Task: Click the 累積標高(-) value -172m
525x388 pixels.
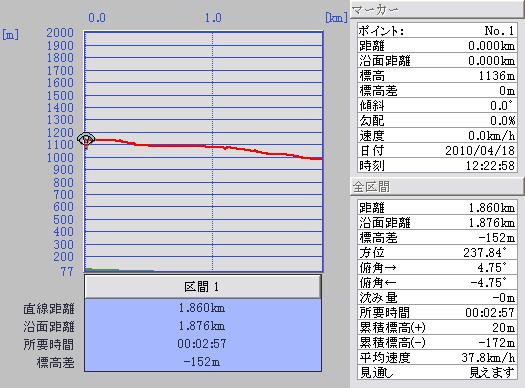Action: click(497, 342)
